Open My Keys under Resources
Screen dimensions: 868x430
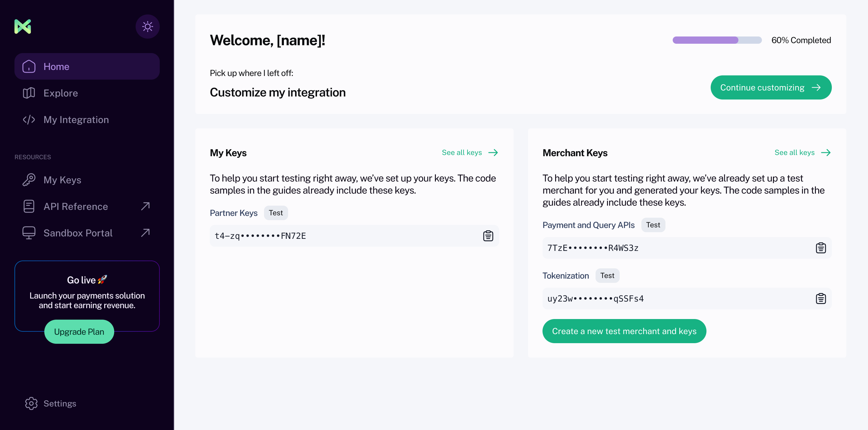(x=87, y=180)
